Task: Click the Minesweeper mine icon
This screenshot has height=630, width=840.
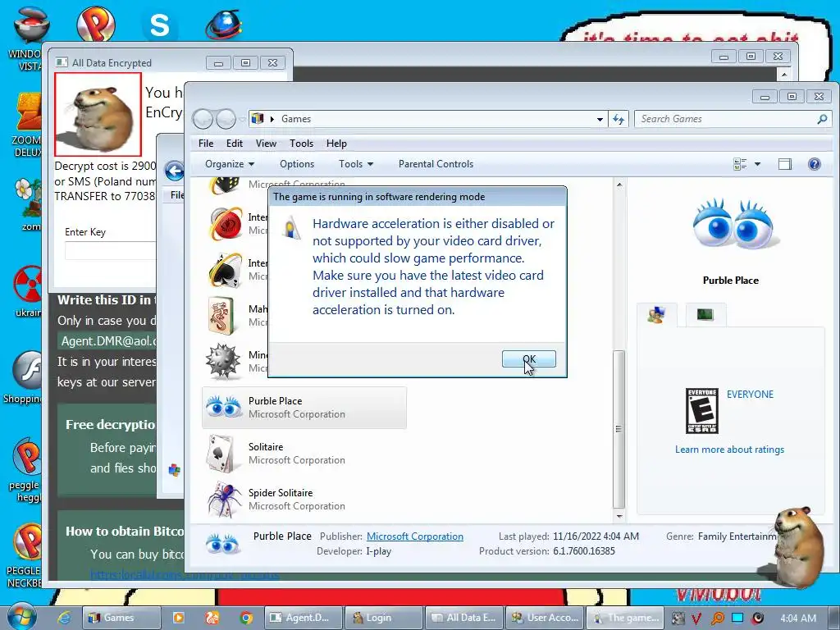Action: click(x=223, y=361)
